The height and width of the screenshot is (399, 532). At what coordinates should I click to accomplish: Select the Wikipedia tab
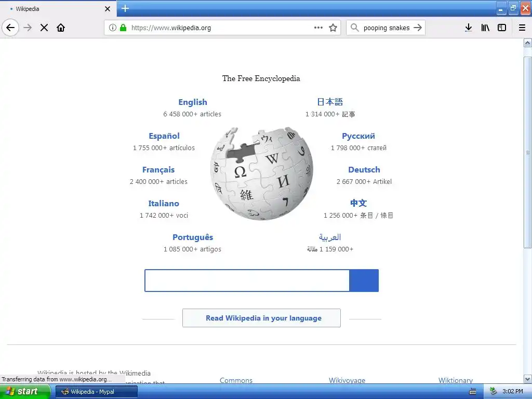point(58,9)
